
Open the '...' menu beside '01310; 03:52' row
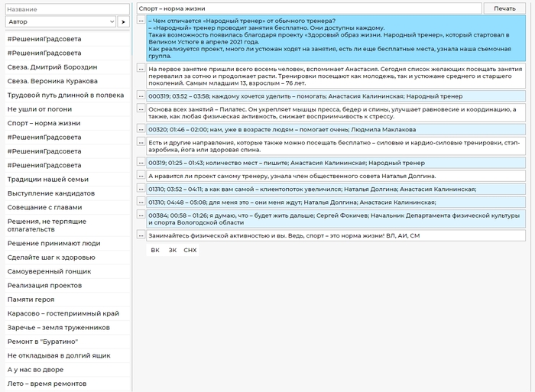point(141,188)
